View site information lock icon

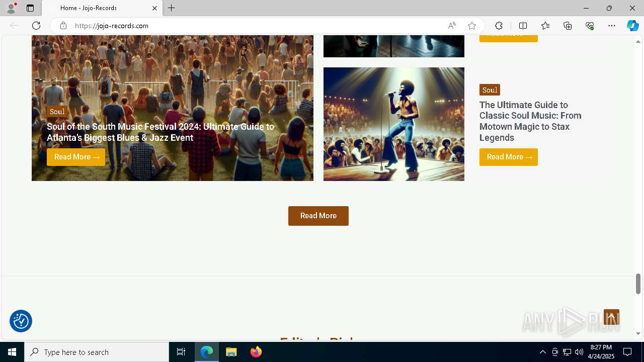pos(63,26)
